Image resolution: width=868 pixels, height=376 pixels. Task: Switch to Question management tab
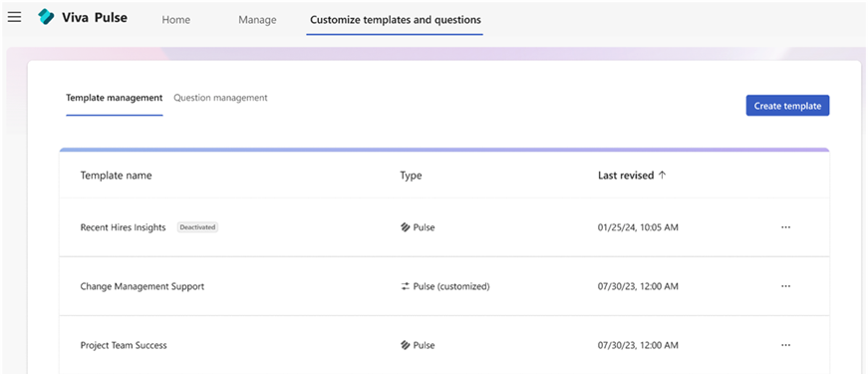220,98
